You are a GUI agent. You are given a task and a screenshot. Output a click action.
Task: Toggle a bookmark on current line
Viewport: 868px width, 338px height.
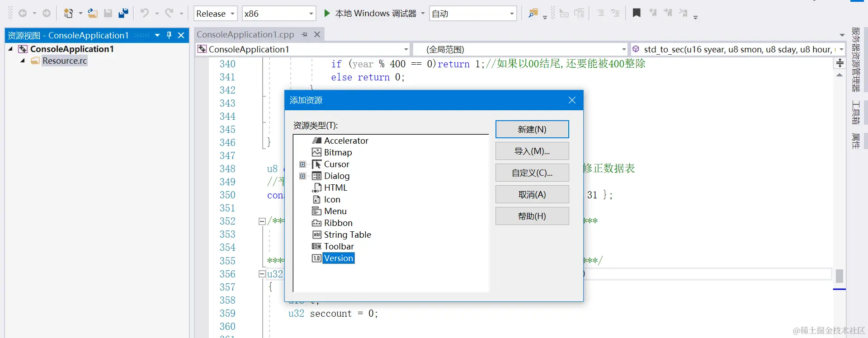[x=637, y=13]
